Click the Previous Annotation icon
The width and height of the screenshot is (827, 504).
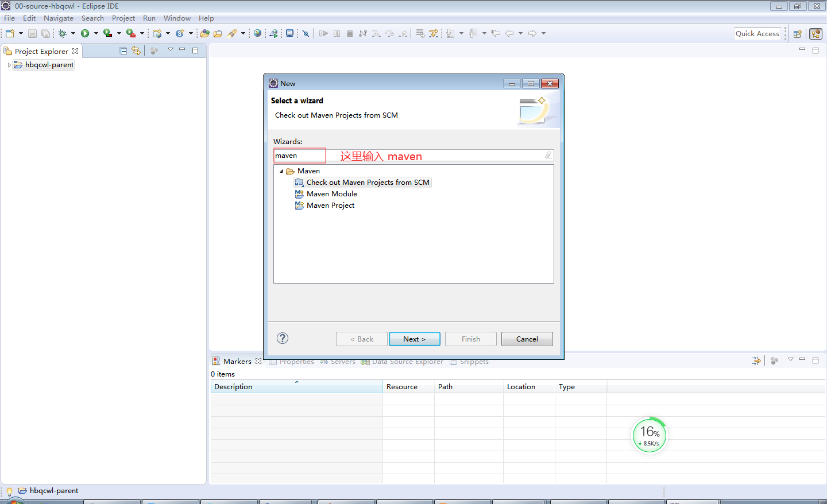point(473,33)
